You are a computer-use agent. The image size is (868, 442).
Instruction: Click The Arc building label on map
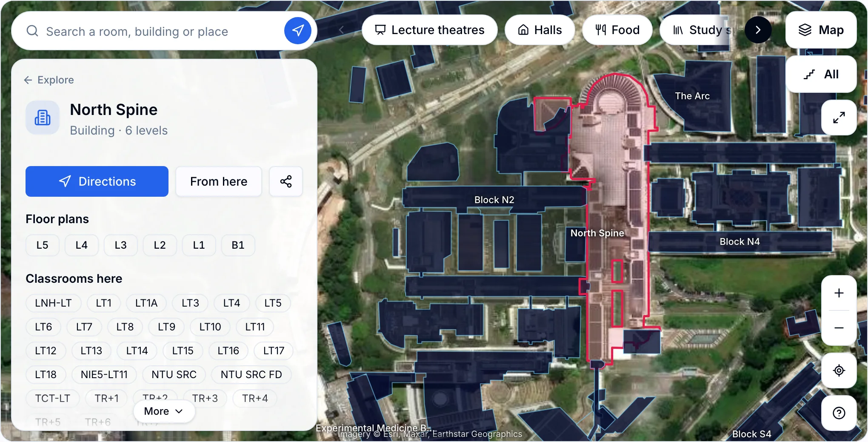692,96
